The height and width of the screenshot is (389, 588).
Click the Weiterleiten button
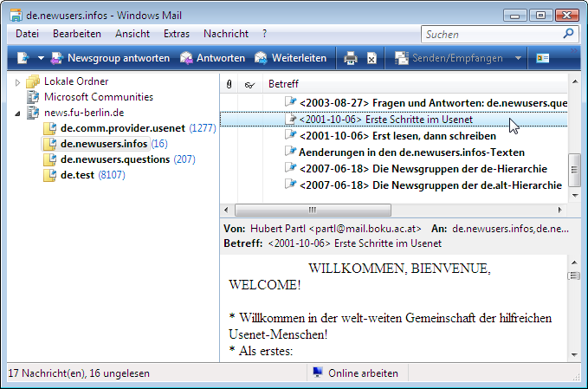(290, 58)
